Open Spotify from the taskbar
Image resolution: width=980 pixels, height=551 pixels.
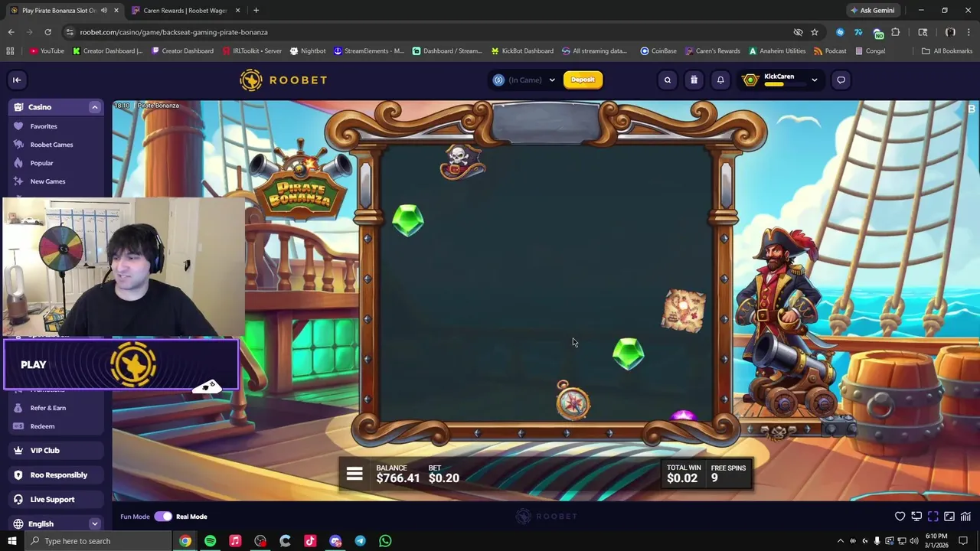tap(210, 541)
